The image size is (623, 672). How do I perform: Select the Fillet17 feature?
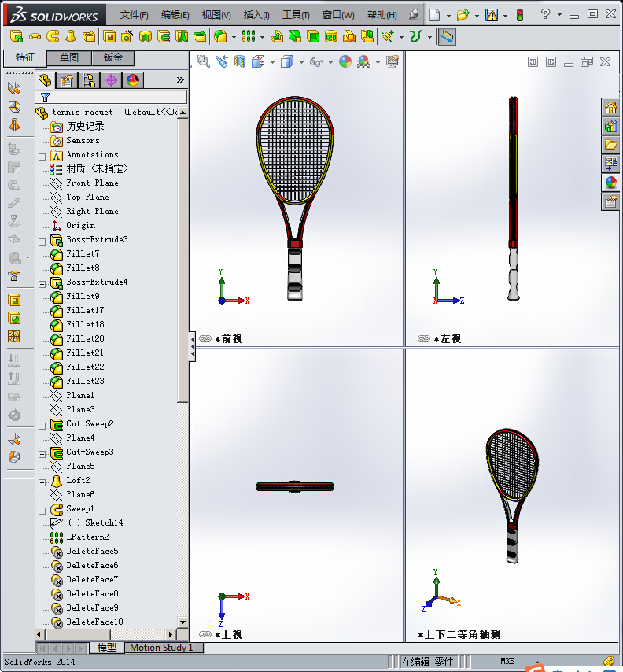(85, 310)
